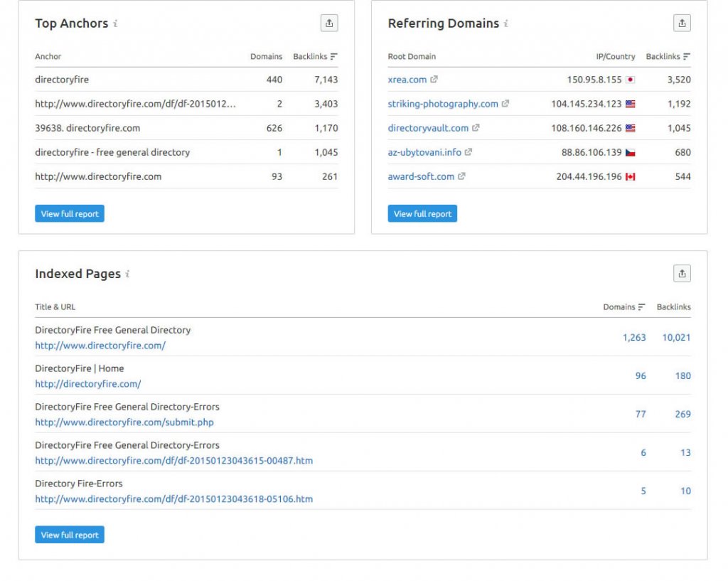The image size is (728, 581).
Task: View full report for Referring Domains
Action: pos(422,213)
